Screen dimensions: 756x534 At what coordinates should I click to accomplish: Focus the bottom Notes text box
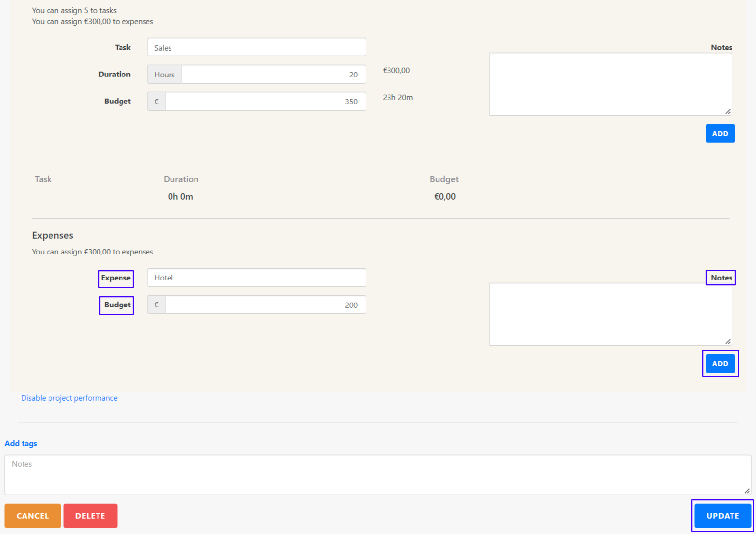[x=377, y=474]
